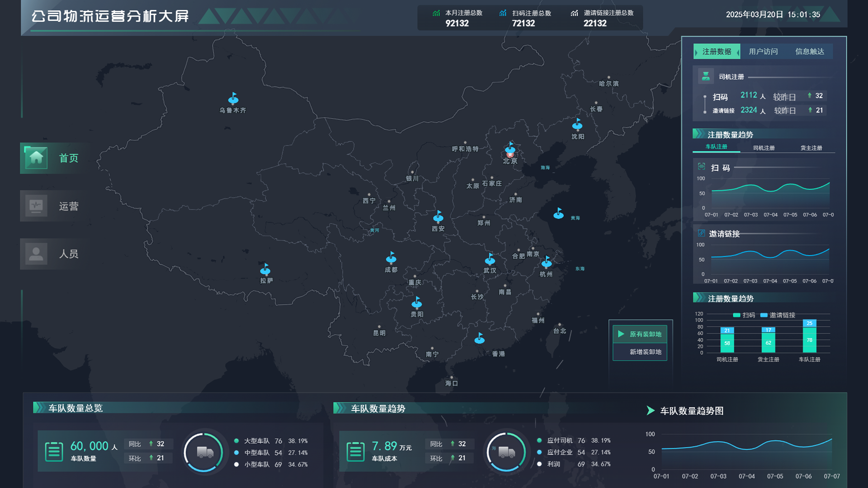Click the 应付企业 legend dot
Image resolution: width=868 pixels, height=488 pixels.
(539, 452)
